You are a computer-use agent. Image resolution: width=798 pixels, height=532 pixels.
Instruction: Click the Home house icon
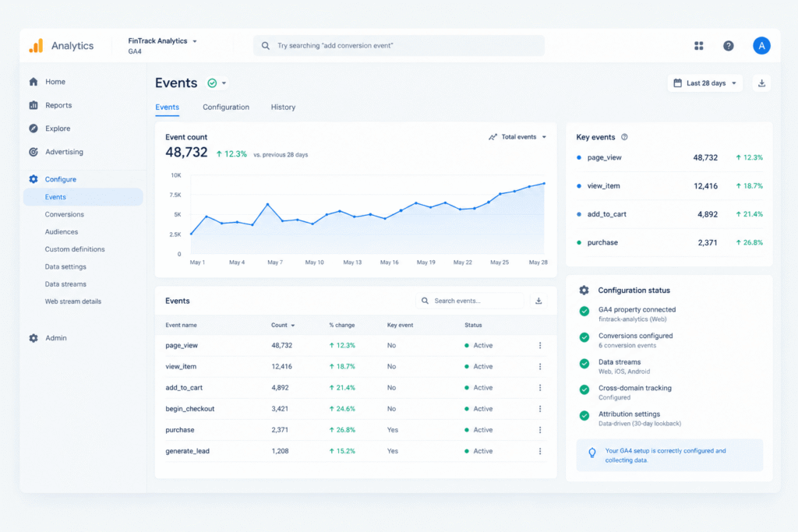(x=34, y=81)
